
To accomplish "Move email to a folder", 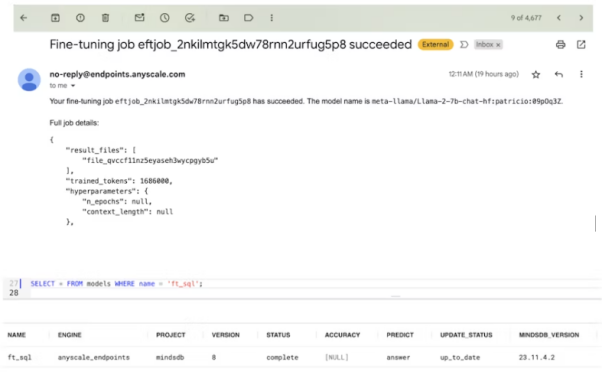I will pos(224,18).
